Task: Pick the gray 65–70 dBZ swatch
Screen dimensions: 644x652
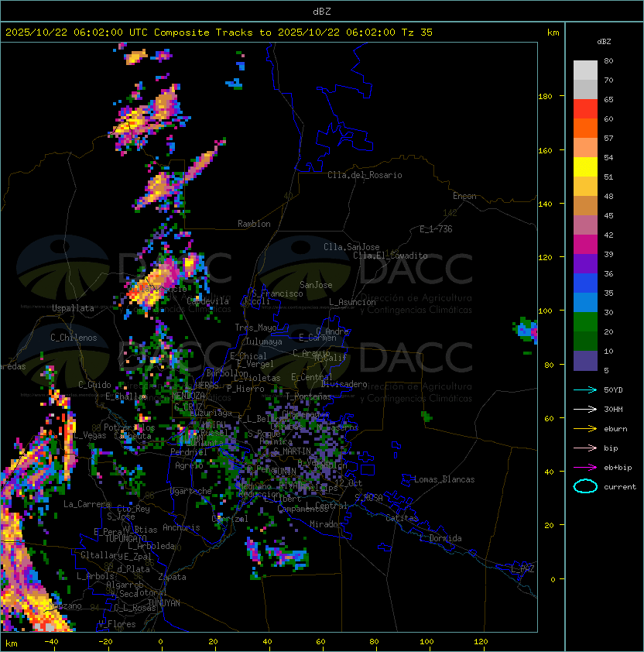Action: click(x=585, y=89)
